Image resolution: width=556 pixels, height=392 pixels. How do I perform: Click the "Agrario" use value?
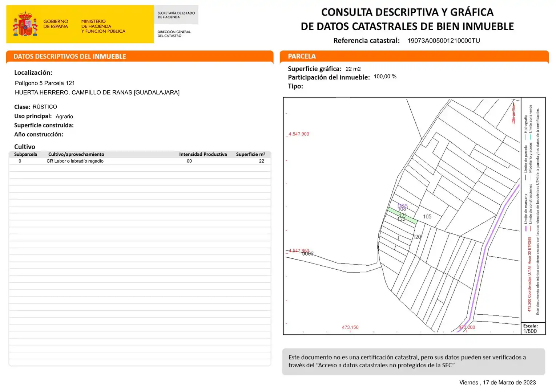[x=64, y=117]
